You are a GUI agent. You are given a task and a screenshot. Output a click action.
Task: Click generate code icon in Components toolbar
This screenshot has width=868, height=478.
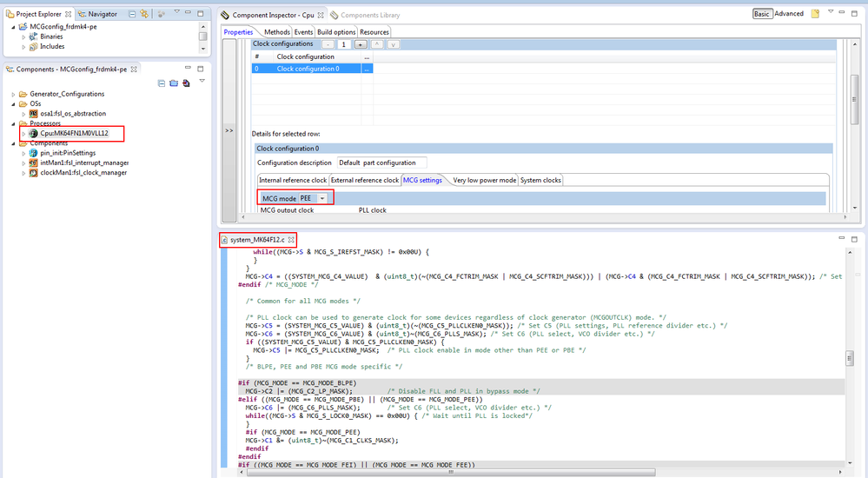coord(186,83)
